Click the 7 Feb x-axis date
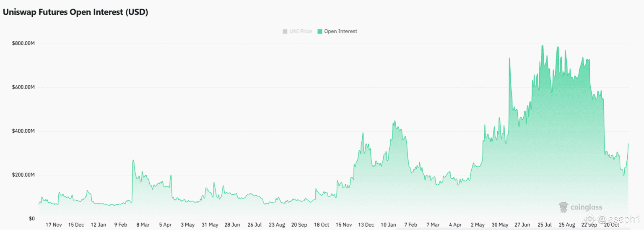 410,225
